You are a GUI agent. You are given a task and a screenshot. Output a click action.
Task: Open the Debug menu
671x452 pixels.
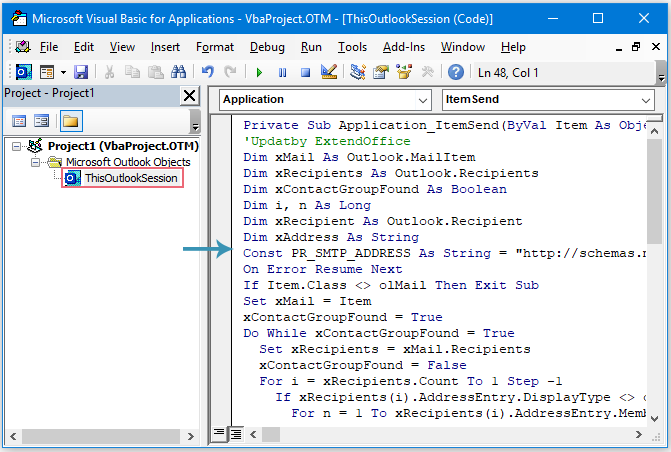point(267,47)
